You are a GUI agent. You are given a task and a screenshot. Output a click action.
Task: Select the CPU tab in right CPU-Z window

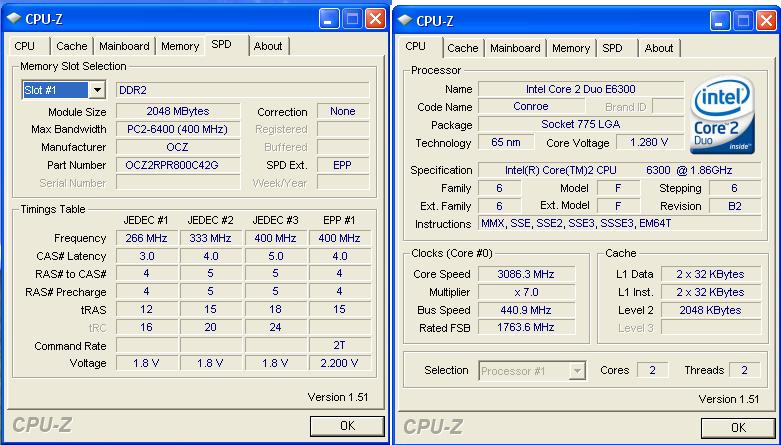[415, 46]
